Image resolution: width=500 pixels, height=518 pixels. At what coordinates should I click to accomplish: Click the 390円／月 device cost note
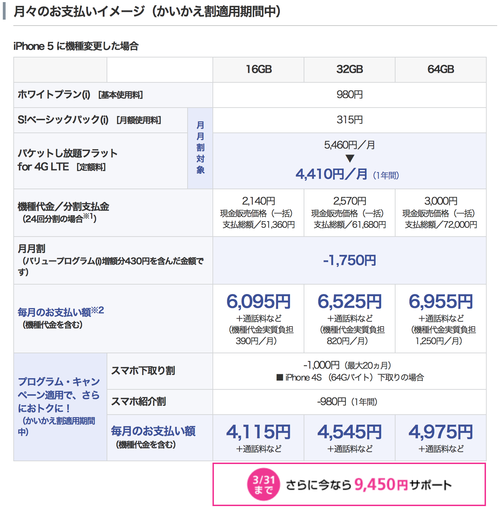[x=257, y=341]
